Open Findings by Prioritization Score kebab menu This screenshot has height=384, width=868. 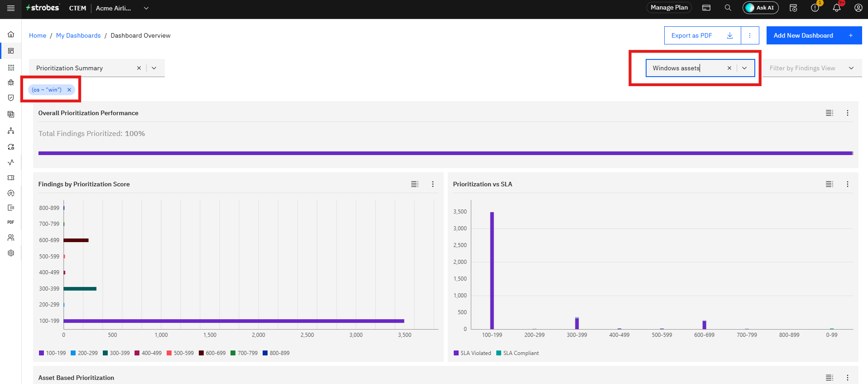(433, 184)
